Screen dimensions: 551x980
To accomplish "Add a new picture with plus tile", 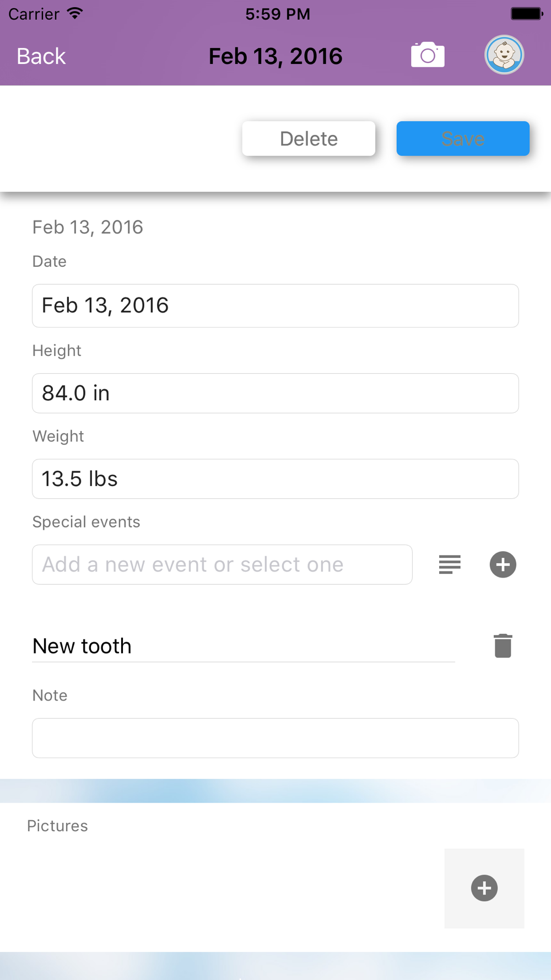I will tap(484, 888).
